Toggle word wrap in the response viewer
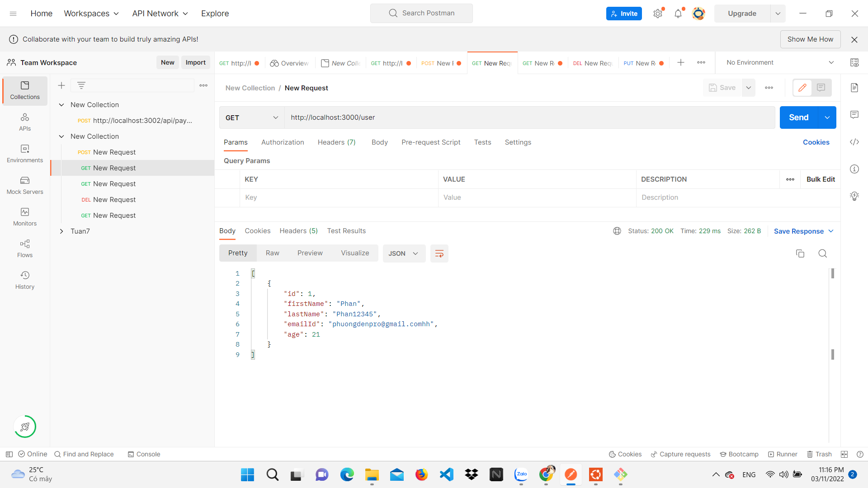 coord(439,253)
